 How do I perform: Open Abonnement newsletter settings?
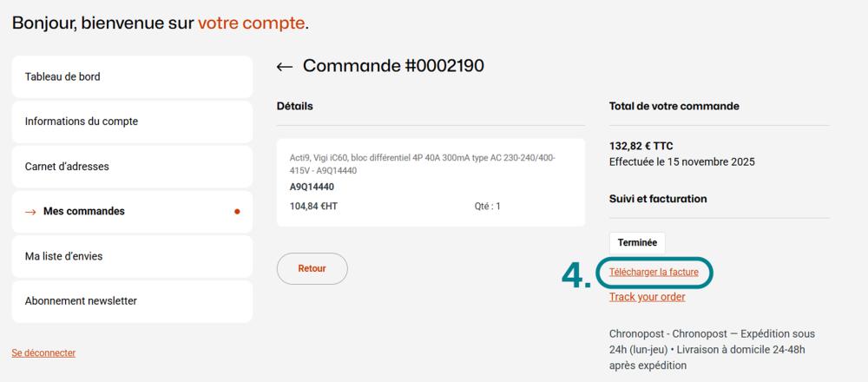point(132,301)
